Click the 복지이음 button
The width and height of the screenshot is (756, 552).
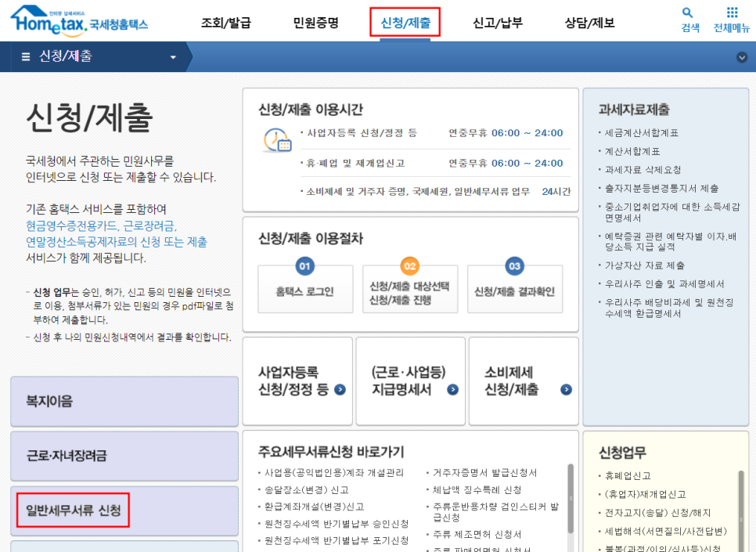pyautogui.click(x=124, y=402)
